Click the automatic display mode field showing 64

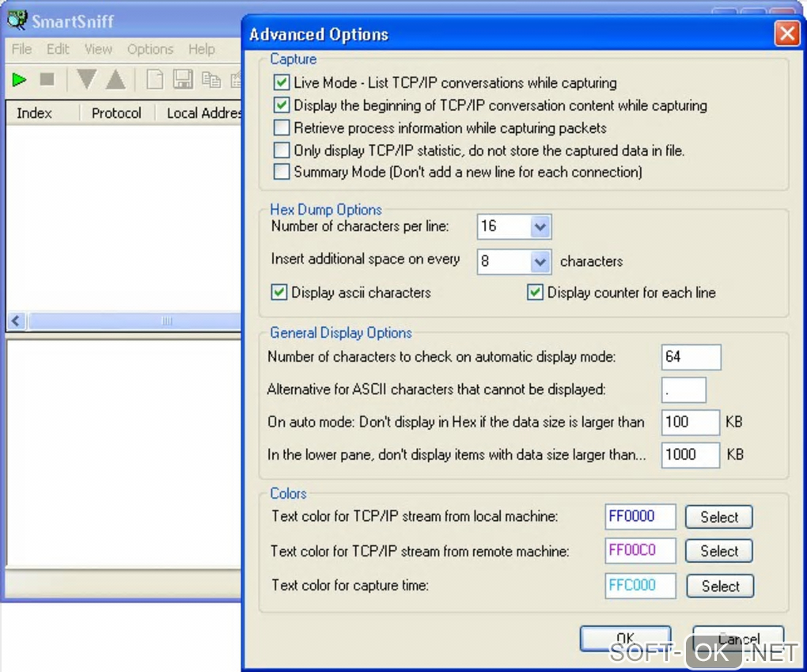pos(691,357)
